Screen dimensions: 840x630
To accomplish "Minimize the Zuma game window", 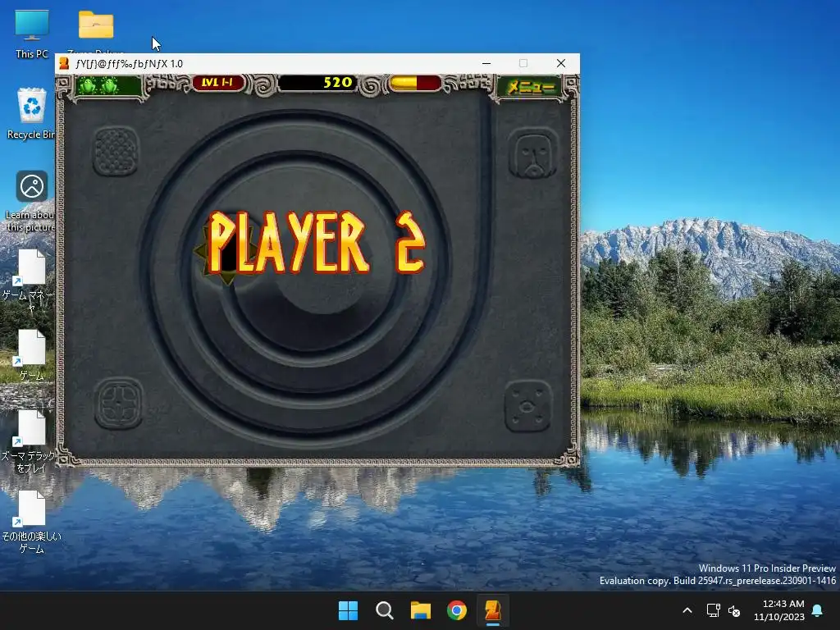I will point(486,63).
